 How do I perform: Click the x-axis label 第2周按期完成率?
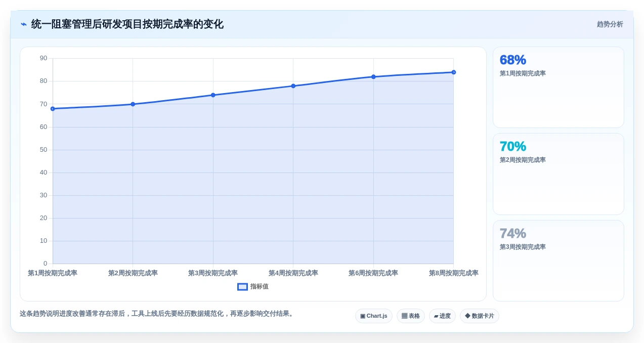(x=133, y=273)
